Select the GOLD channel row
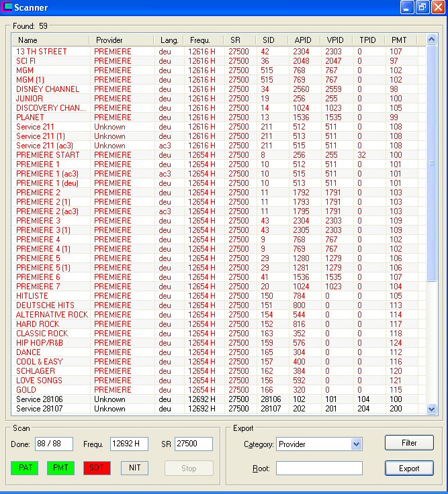Screen dimensions: 448x494 (x=219, y=390)
